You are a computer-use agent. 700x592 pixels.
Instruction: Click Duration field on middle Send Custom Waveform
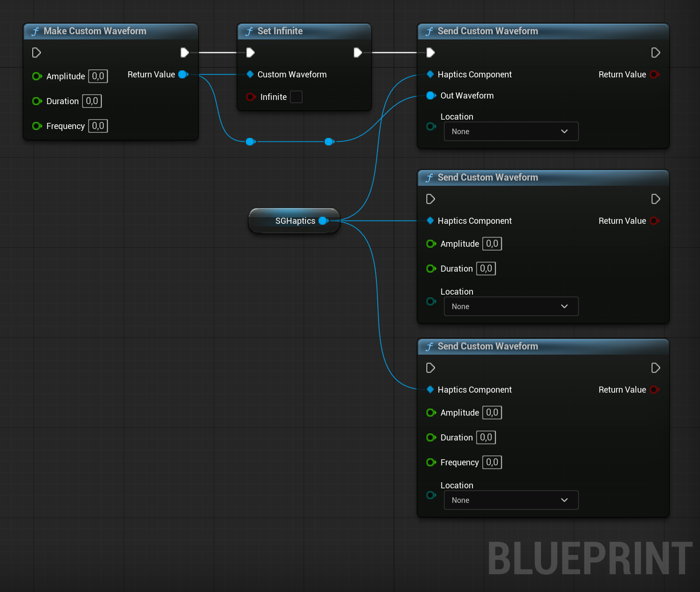(486, 268)
